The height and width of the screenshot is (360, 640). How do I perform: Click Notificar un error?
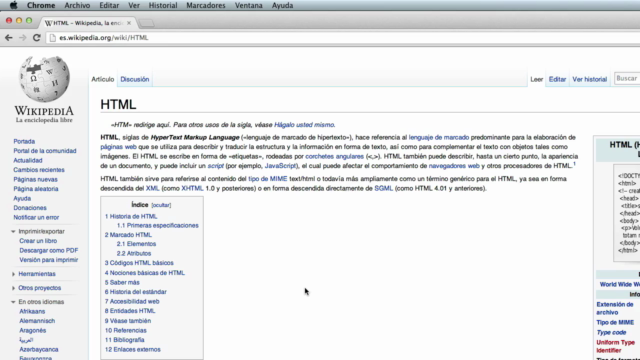click(36, 218)
